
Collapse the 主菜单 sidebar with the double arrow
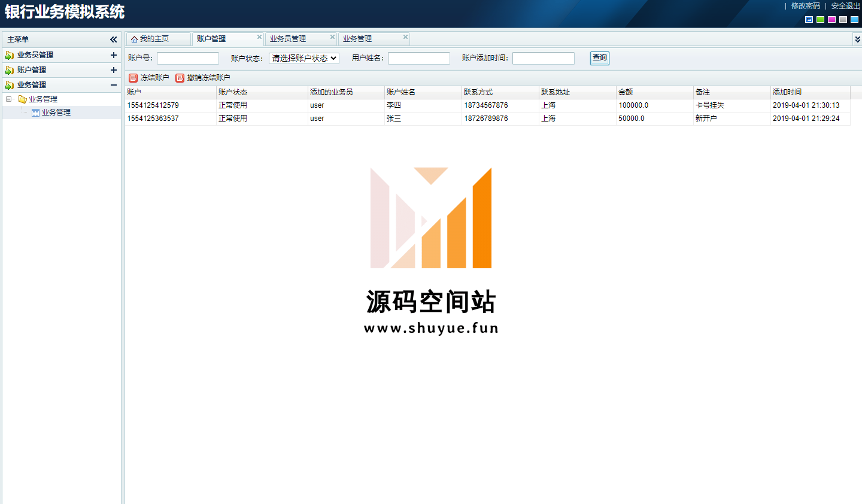[114, 40]
